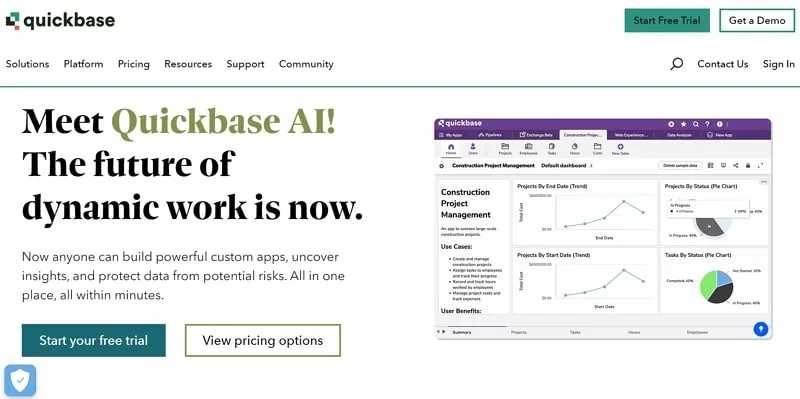Click the question mark help icon

(x=707, y=124)
